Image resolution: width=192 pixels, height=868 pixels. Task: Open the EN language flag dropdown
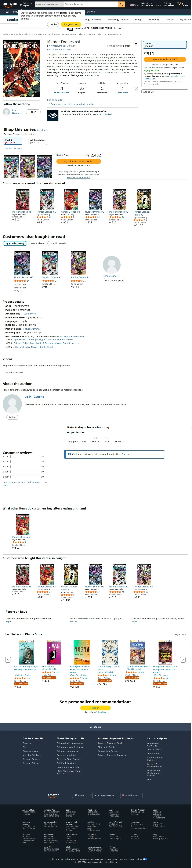click(x=134, y=5)
